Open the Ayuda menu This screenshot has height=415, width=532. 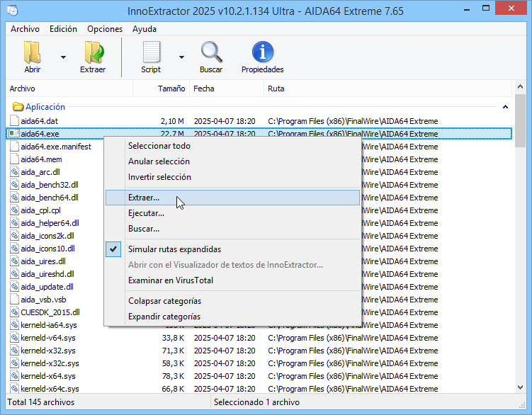click(145, 29)
